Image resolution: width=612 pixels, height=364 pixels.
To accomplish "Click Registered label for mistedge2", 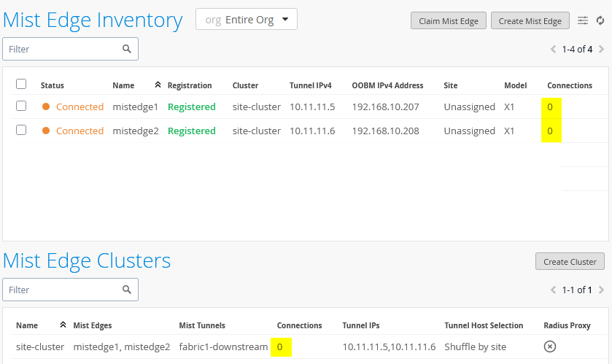I will pyautogui.click(x=192, y=131).
